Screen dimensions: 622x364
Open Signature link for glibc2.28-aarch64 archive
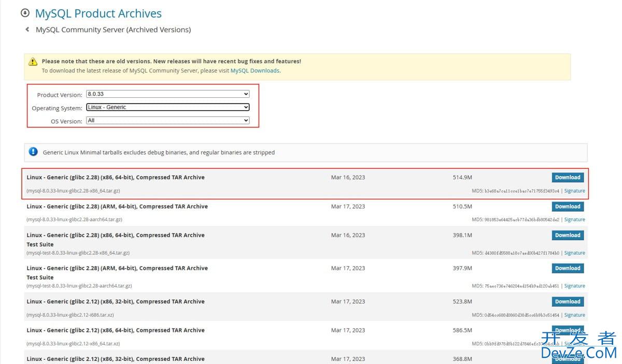pyautogui.click(x=574, y=220)
